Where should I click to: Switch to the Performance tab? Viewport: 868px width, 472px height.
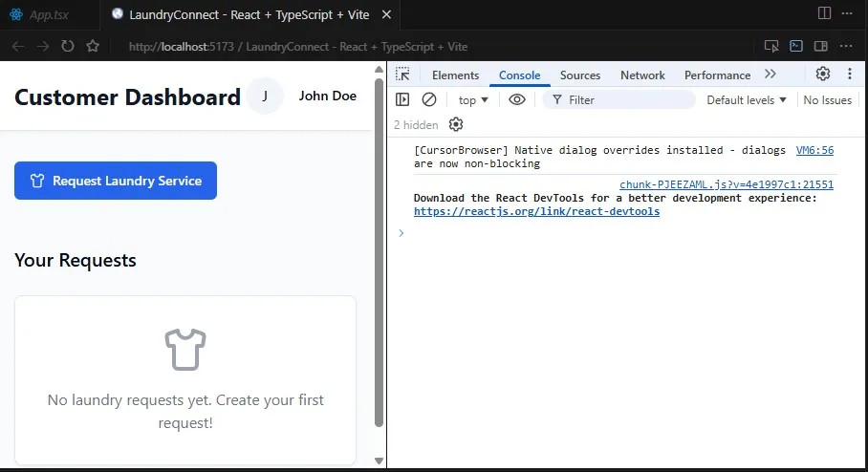(717, 75)
